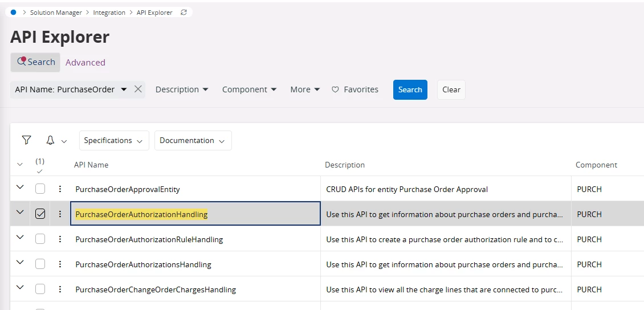Click the Clear button
644x310 pixels.
451,89
